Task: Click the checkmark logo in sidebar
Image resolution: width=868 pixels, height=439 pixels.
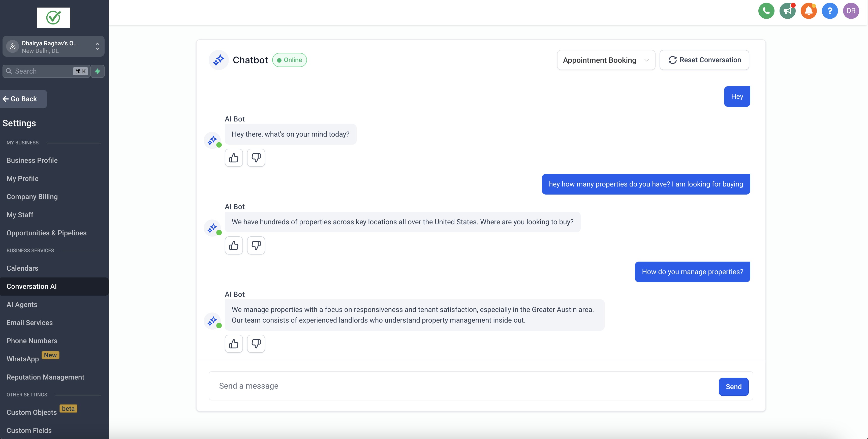Action: 53,18
